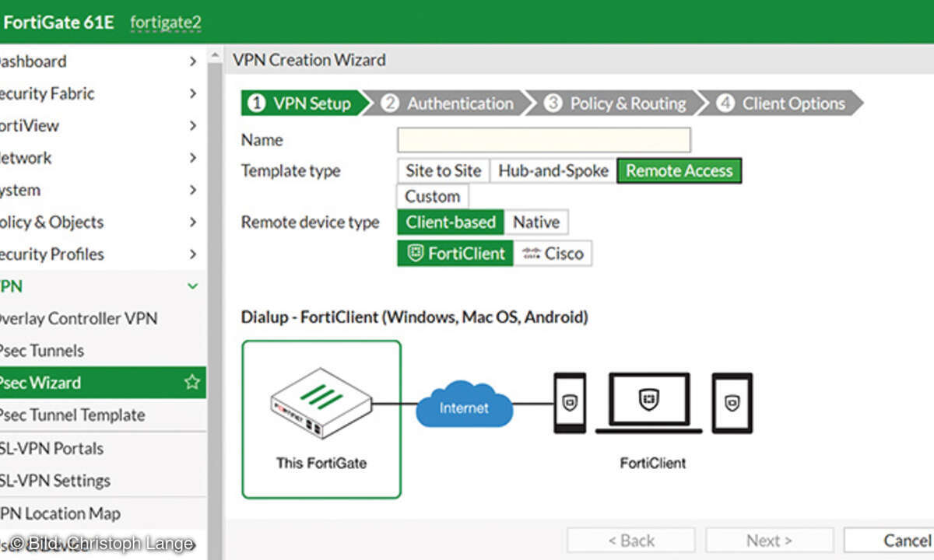This screenshot has width=934, height=560.
Task: Expand the FortiView chevron
Action: click(193, 126)
